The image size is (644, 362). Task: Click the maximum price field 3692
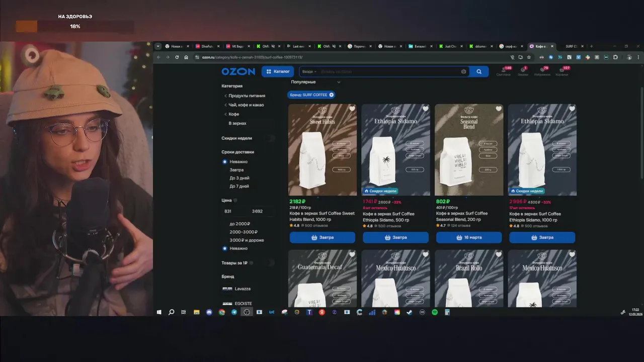point(262,211)
